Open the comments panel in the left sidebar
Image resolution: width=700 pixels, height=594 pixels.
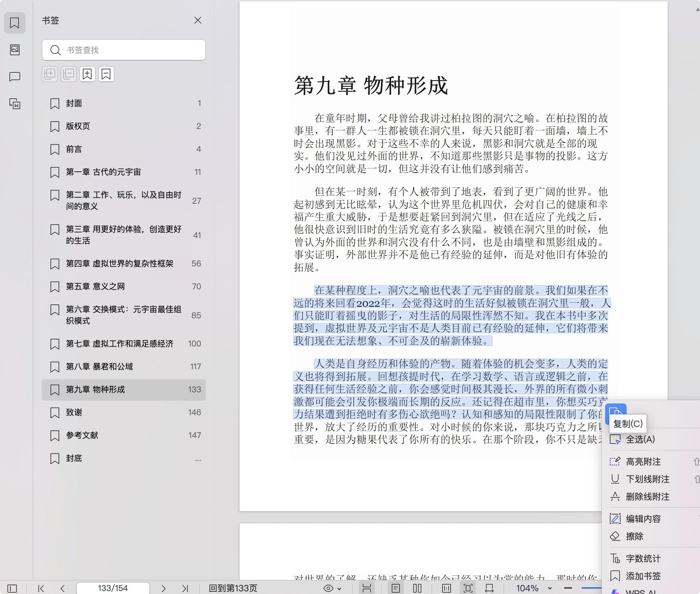[15, 77]
